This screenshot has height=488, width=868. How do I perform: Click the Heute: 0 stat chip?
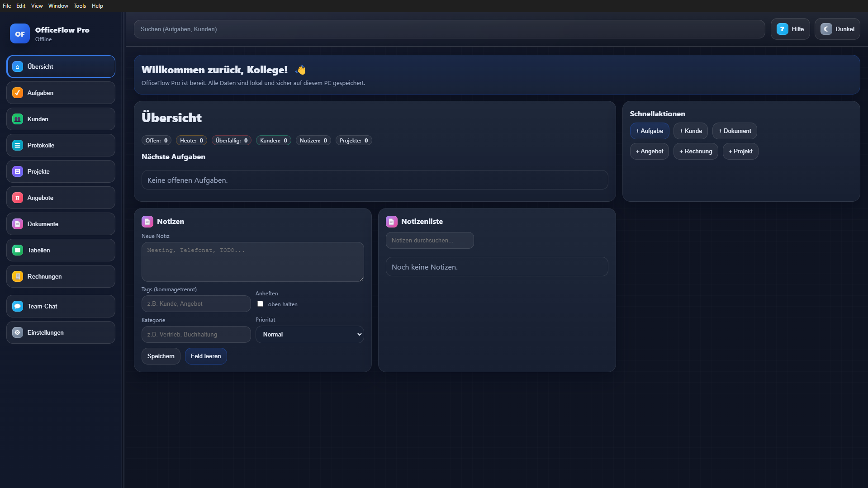click(191, 141)
